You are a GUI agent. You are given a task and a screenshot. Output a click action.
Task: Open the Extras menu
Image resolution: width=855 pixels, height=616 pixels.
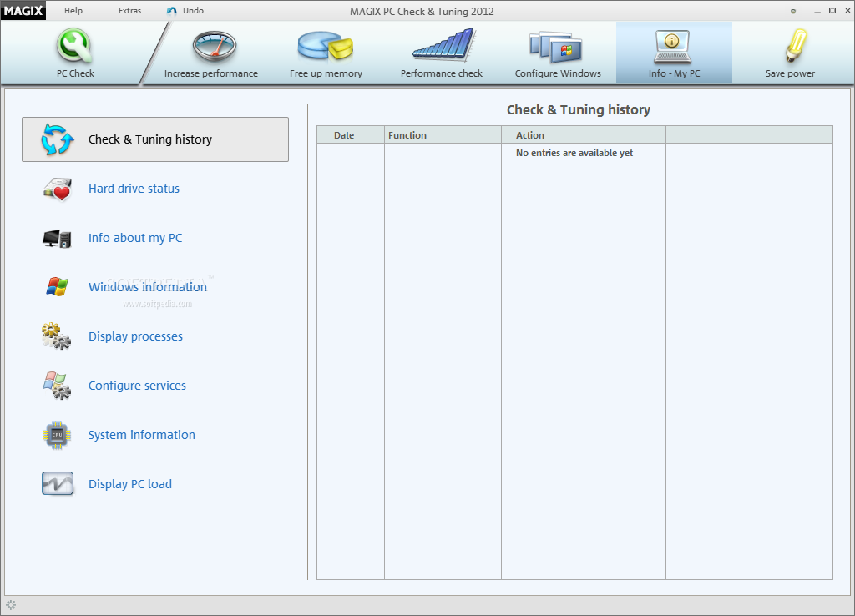click(129, 10)
